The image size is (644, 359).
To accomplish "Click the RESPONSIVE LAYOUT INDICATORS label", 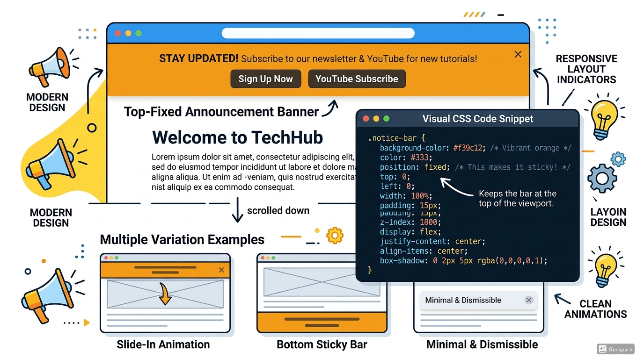I will pos(586,69).
